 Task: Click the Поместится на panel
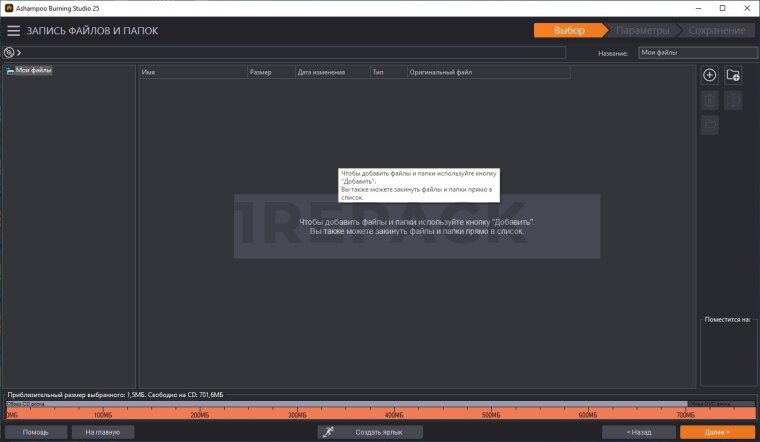coord(728,351)
